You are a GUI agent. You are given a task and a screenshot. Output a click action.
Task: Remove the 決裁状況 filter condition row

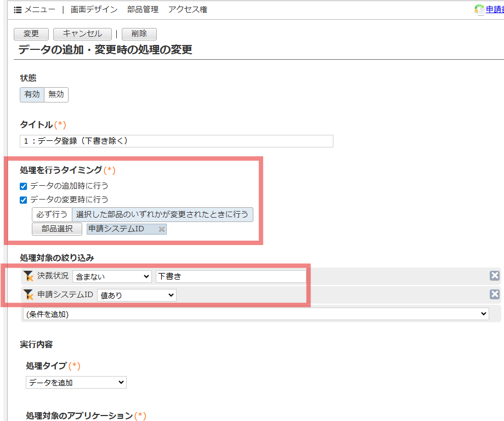494,276
